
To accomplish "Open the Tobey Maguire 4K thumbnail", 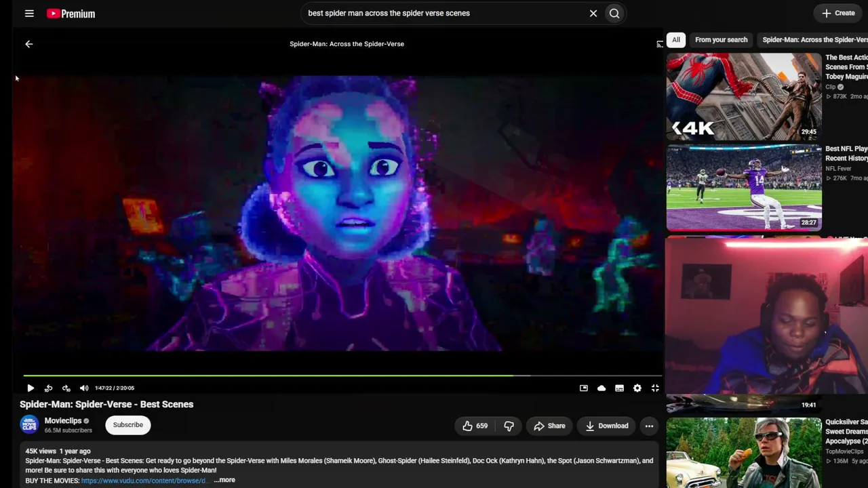I will (x=744, y=96).
